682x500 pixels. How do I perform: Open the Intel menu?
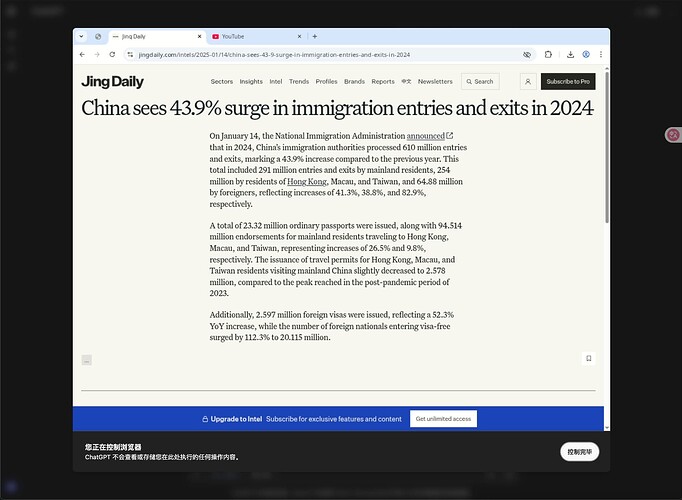276,82
